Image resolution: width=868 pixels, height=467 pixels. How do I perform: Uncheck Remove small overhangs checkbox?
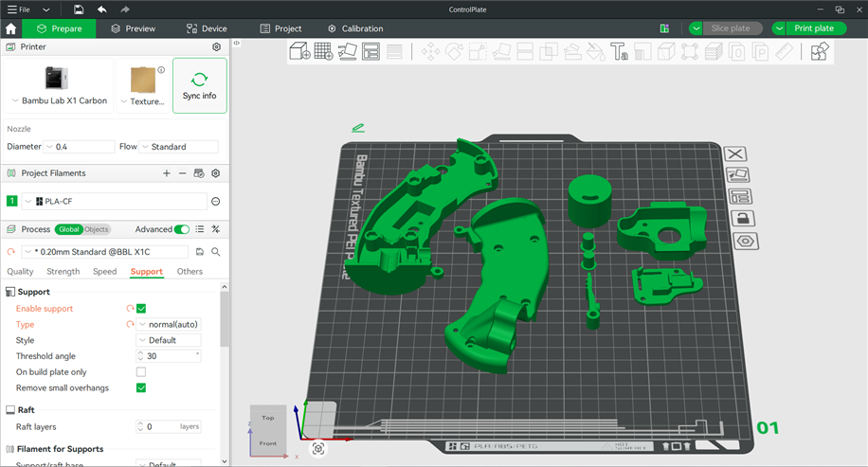[141, 387]
